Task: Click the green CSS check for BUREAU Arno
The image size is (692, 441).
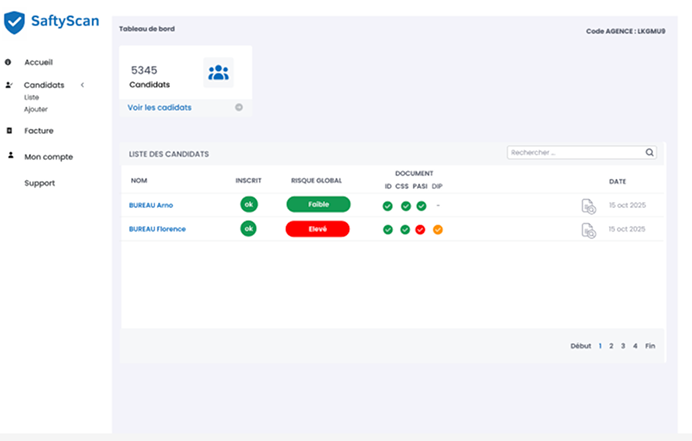Action: pyautogui.click(x=405, y=206)
